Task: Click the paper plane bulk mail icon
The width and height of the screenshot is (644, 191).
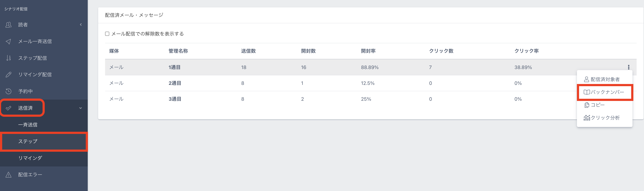Action: [8, 41]
